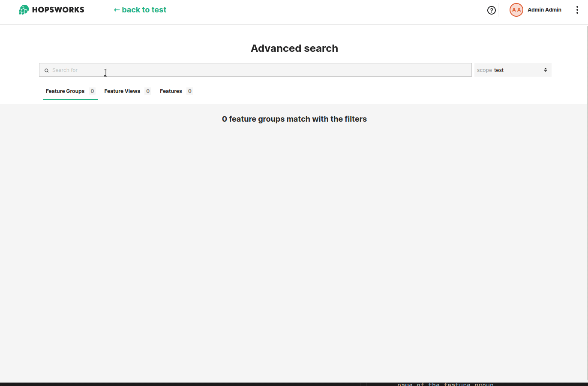Click the Admin Admin username
Screen dimensions: 588x386
(544, 9)
